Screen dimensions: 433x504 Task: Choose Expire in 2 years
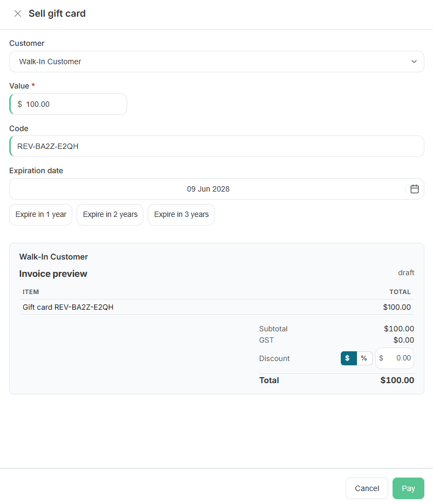[110, 215]
